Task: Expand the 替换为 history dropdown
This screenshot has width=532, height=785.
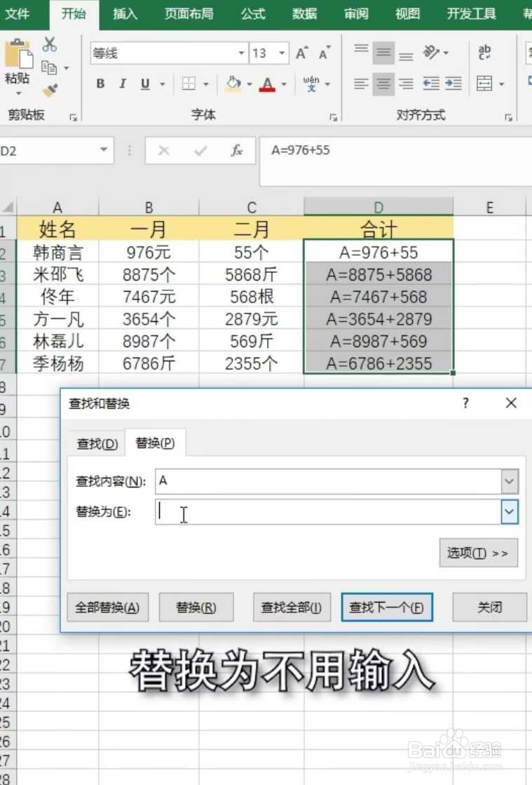Action: [510, 512]
